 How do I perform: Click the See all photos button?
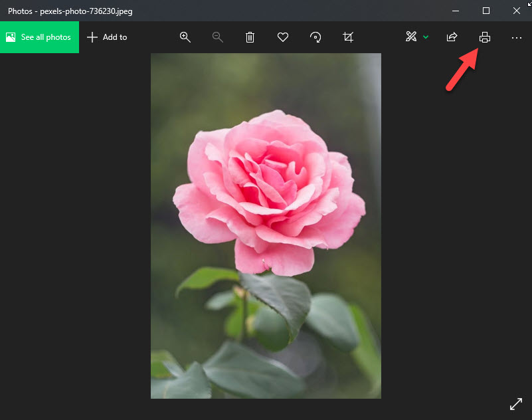click(39, 37)
